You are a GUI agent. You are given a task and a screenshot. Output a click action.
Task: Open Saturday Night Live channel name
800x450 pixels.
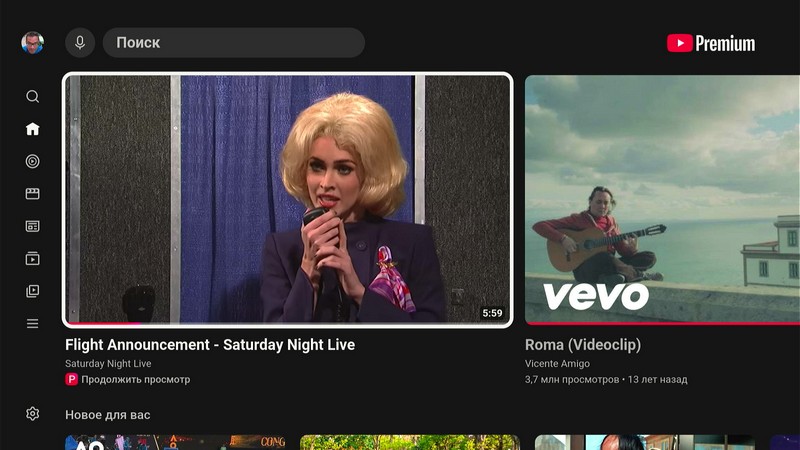pyautogui.click(x=108, y=364)
